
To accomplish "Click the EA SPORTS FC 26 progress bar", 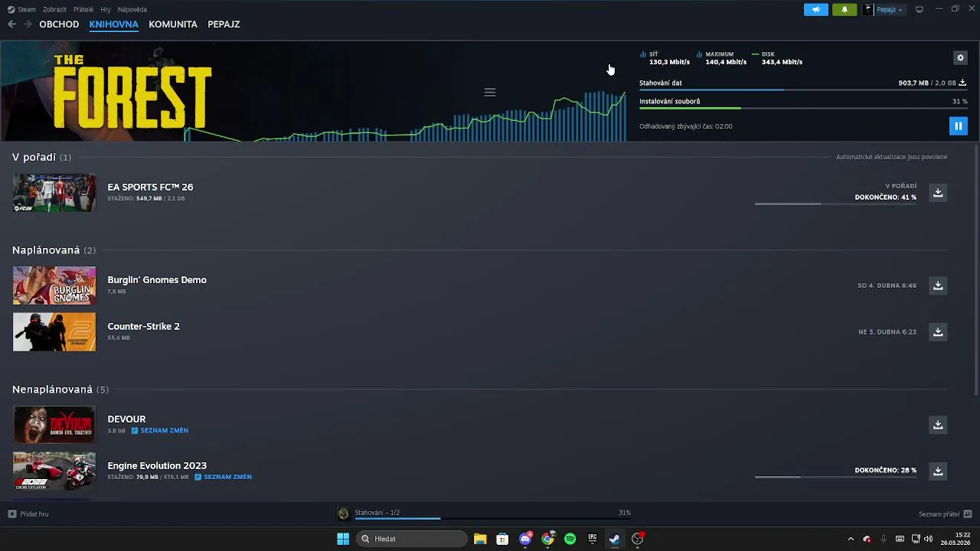I will point(835,204).
